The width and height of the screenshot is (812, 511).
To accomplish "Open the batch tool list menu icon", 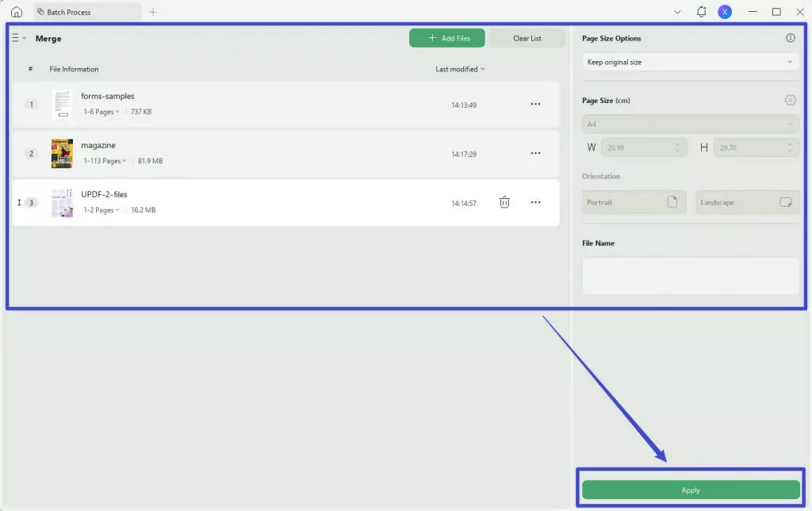I will point(19,38).
